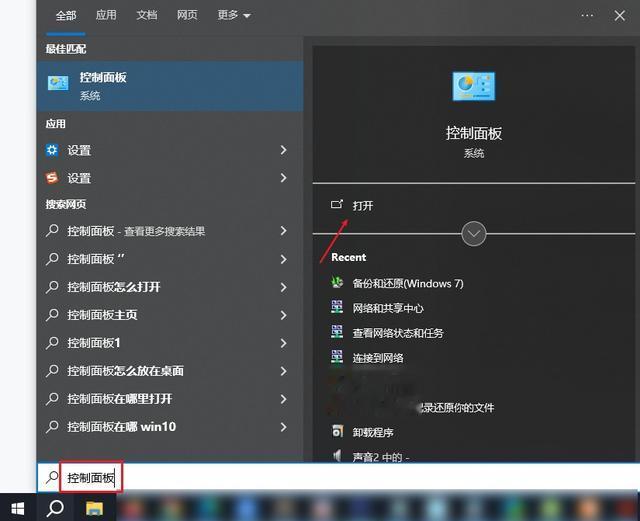Click the search icon beside 控制面板1
The image size is (640, 521).
pyautogui.click(x=52, y=343)
